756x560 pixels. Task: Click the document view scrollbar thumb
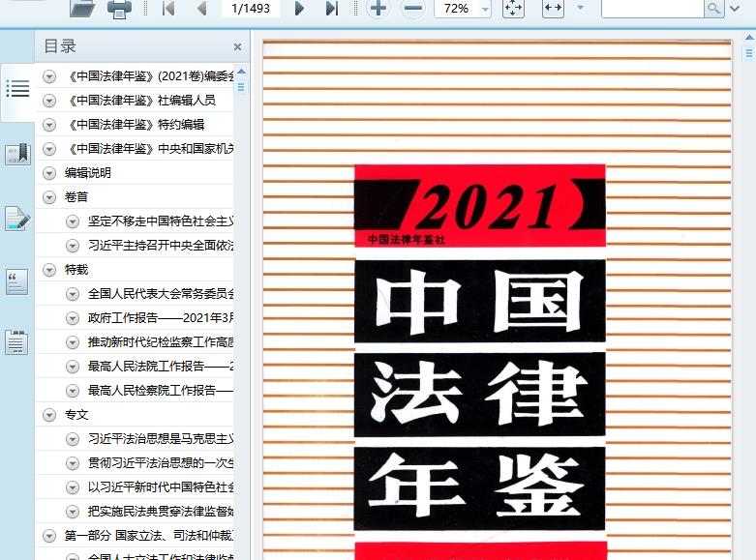pyautogui.click(x=749, y=52)
